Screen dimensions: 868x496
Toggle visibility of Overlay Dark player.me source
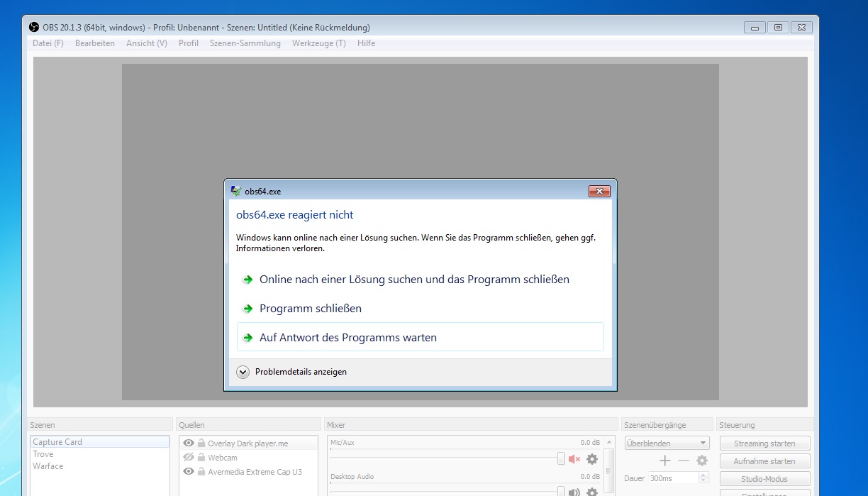(x=189, y=443)
